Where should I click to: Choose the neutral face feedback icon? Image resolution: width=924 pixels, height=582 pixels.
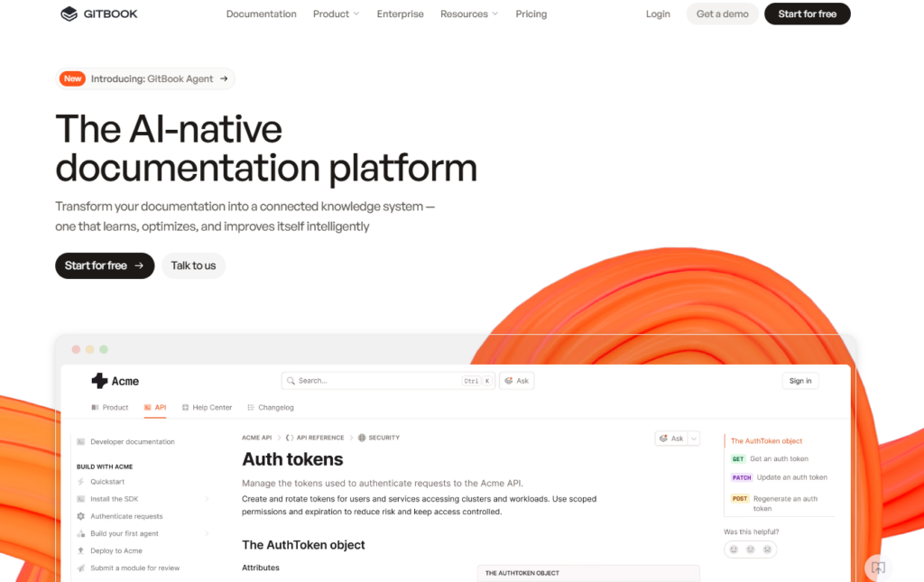tap(750, 550)
